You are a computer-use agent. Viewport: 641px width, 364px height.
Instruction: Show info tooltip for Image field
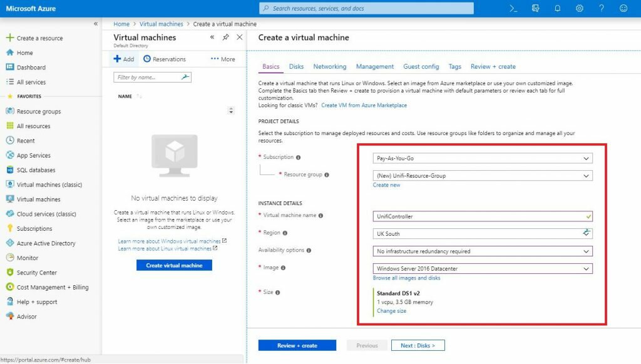click(284, 268)
